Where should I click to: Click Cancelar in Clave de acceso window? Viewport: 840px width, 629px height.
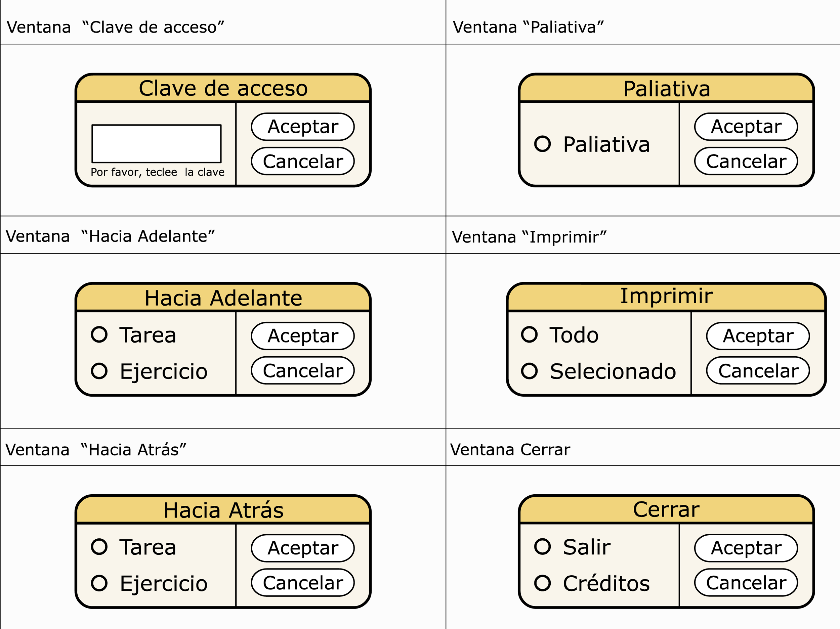tap(303, 161)
